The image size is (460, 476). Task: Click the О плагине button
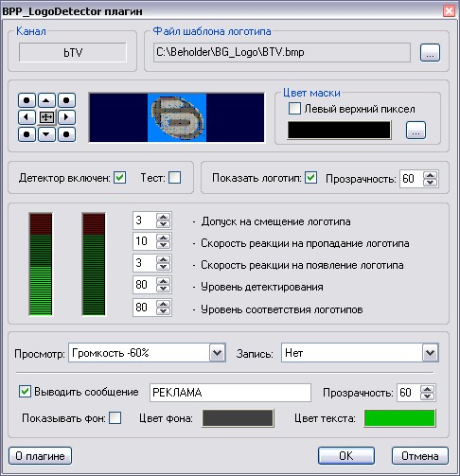[x=40, y=456]
